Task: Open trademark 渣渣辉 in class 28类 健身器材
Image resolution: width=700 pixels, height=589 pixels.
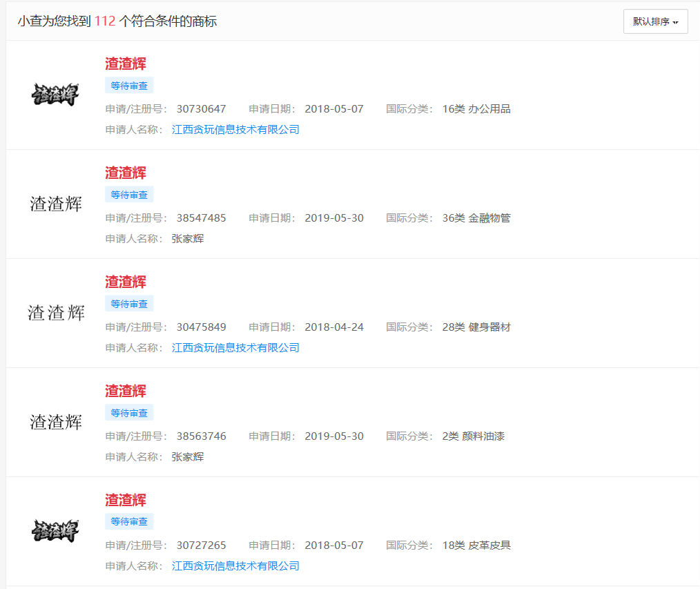Action: click(x=125, y=282)
